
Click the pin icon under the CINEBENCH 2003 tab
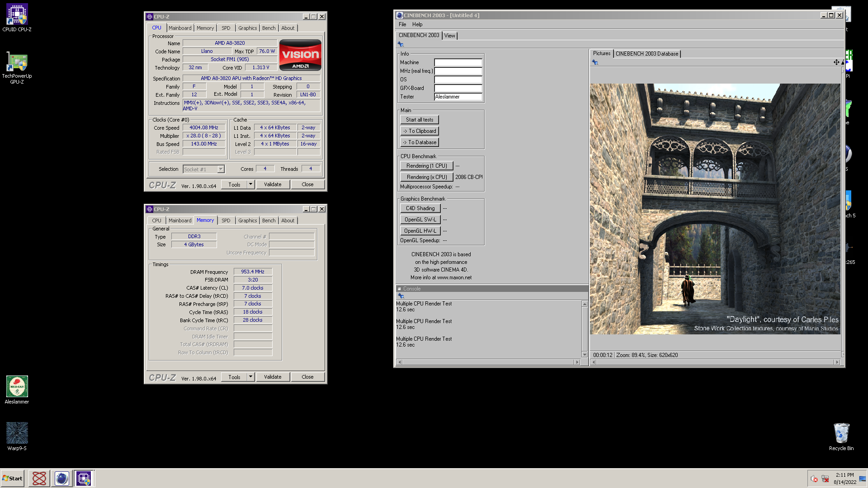coord(401,44)
